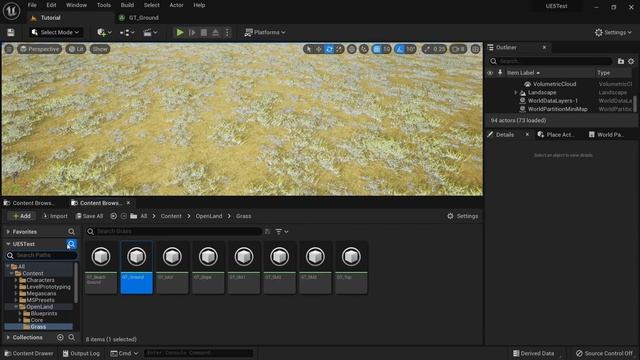The width and height of the screenshot is (640, 360).
Task: Switch to the Place Actors tab
Action: 556,135
